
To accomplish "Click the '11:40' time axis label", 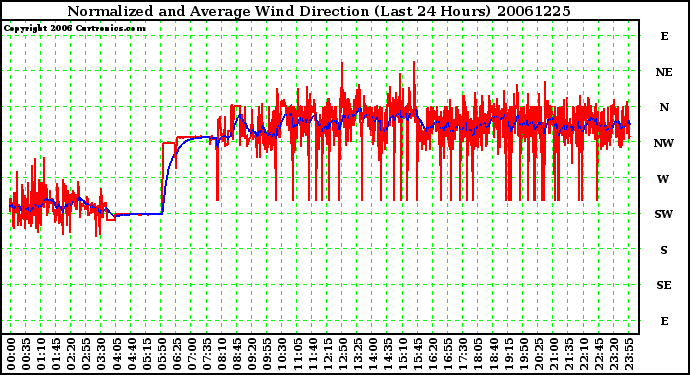I will tap(312, 354).
